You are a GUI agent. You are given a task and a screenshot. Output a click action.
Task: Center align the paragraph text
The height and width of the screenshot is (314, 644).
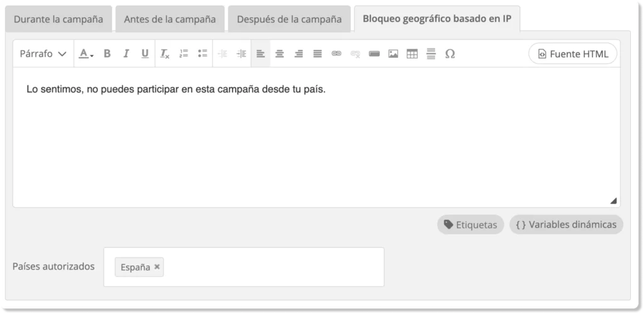[x=280, y=54]
